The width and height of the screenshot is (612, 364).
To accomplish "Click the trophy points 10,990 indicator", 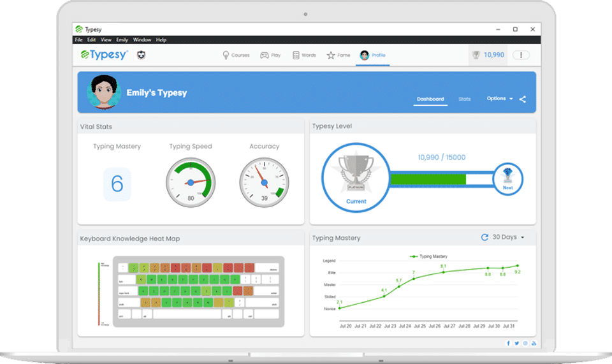I will point(488,55).
